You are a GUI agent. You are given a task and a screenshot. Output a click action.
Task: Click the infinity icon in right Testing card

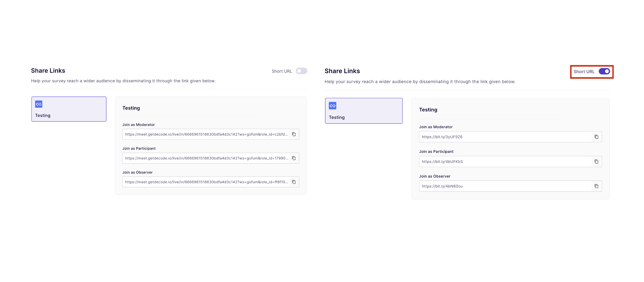click(332, 106)
